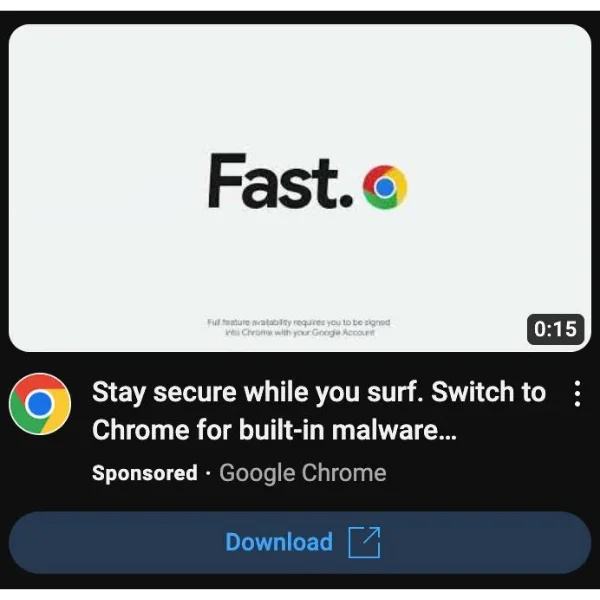Image resolution: width=600 pixels, height=600 pixels.
Task: Click the large Fast. headline text
Action: coord(280,181)
